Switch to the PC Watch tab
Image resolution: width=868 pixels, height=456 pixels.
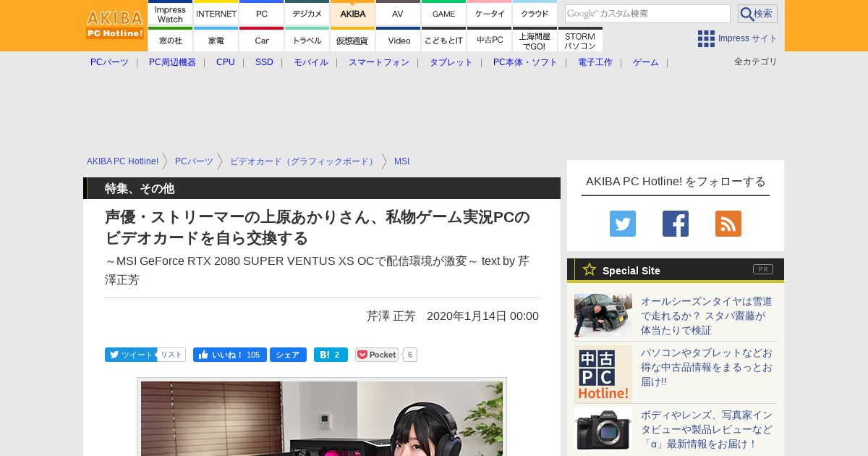click(x=262, y=12)
